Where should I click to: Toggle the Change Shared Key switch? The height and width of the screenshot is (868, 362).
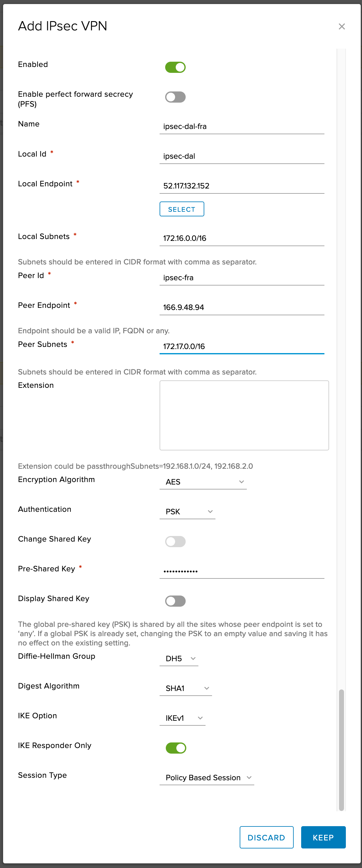(x=175, y=542)
